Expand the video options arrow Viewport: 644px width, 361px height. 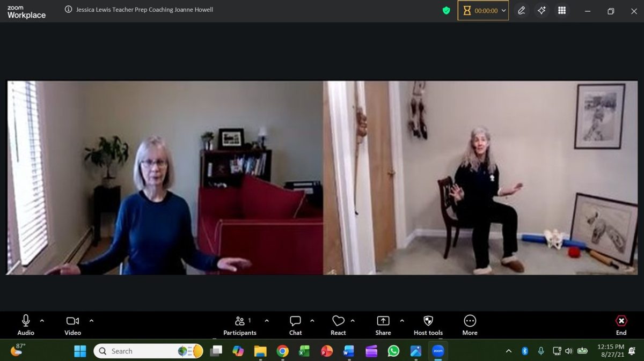pyautogui.click(x=91, y=321)
